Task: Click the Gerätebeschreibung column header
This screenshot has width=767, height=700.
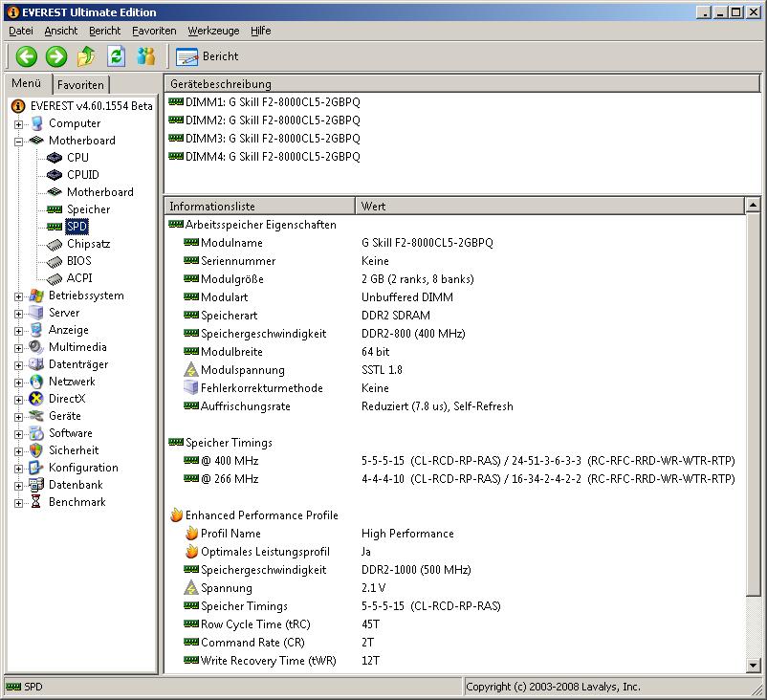Action: pos(462,83)
